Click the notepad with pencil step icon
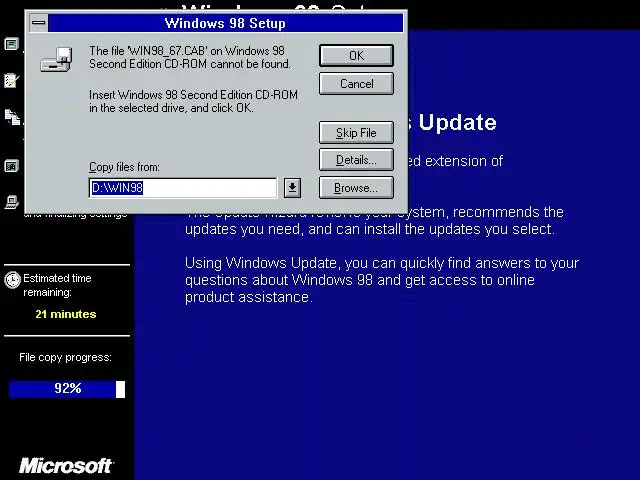 11,80
